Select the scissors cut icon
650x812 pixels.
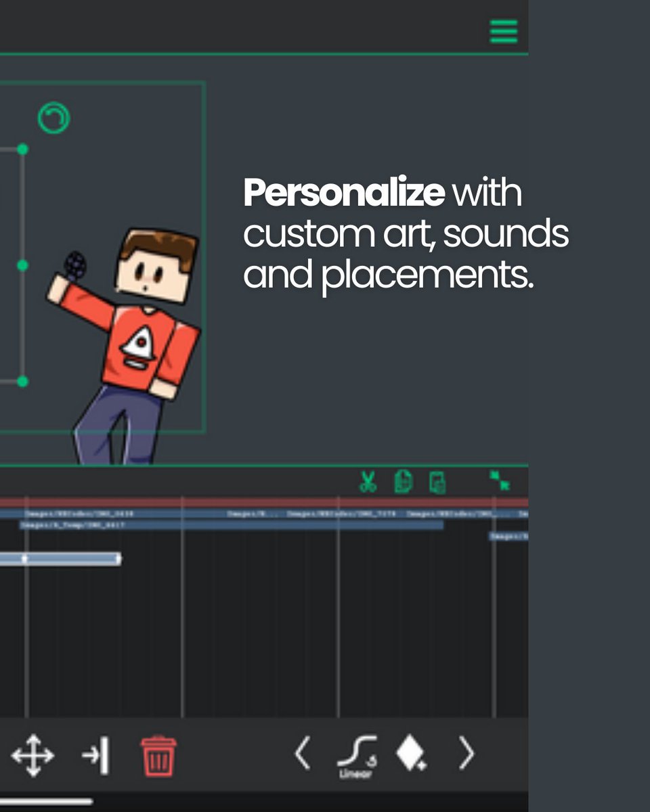tap(368, 482)
